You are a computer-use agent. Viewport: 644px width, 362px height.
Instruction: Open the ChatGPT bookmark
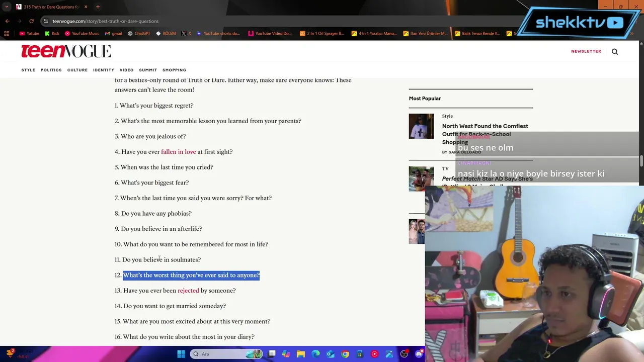click(x=139, y=34)
